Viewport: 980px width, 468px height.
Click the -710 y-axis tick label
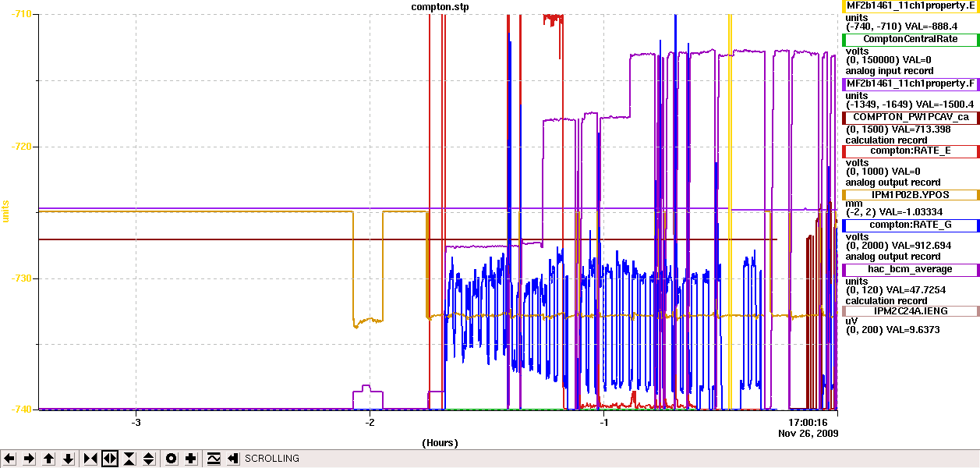[x=21, y=15]
